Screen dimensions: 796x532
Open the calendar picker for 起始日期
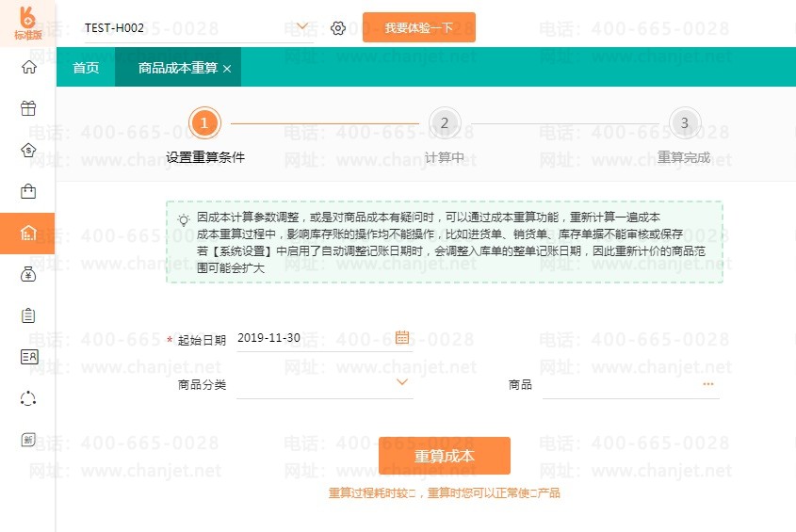(402, 336)
